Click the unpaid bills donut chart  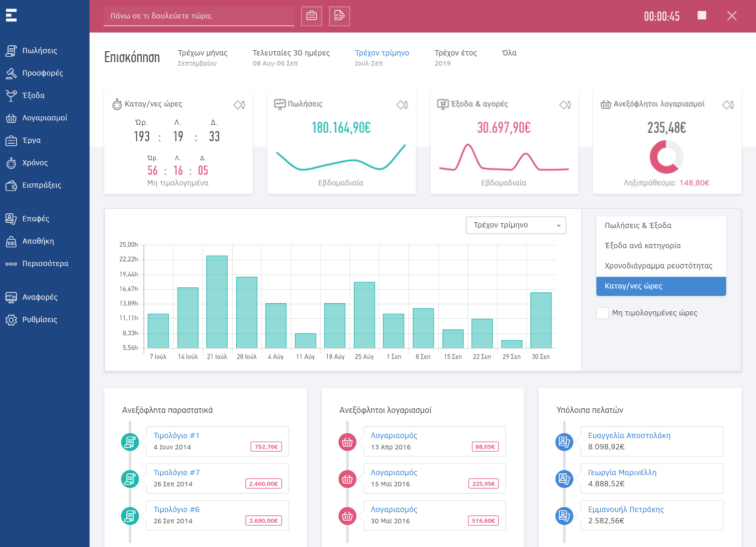666,157
